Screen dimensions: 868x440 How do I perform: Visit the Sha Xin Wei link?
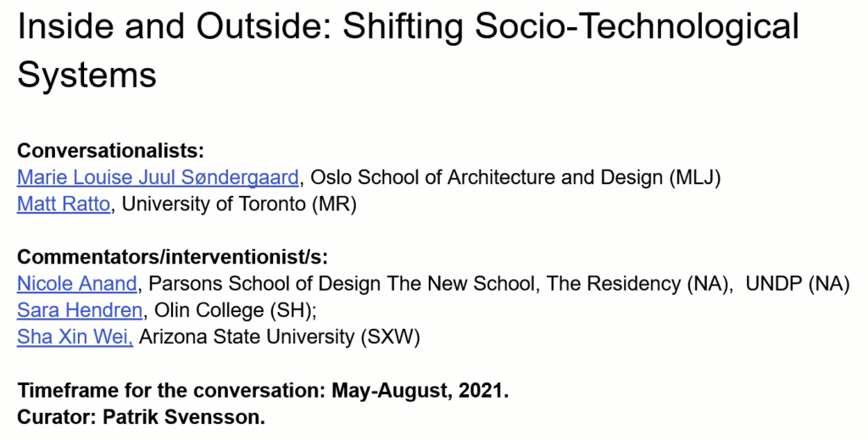pos(75,337)
